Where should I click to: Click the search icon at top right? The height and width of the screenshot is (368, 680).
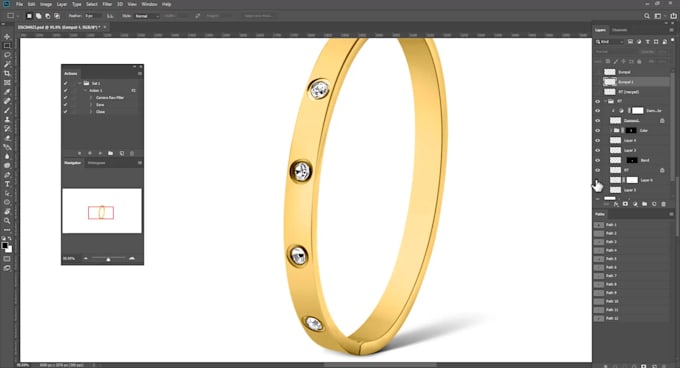click(x=647, y=16)
